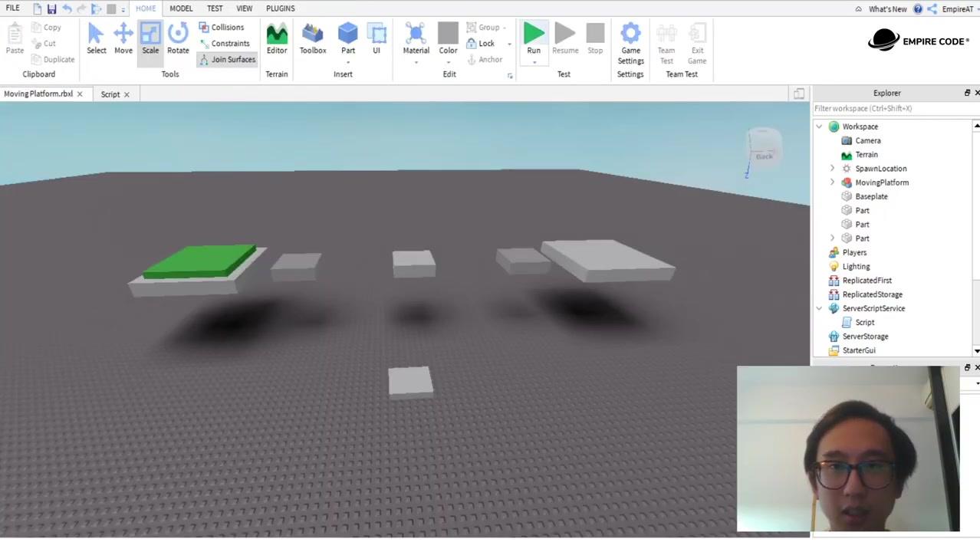
Task: Open the Toolbox panel
Action: 313,38
